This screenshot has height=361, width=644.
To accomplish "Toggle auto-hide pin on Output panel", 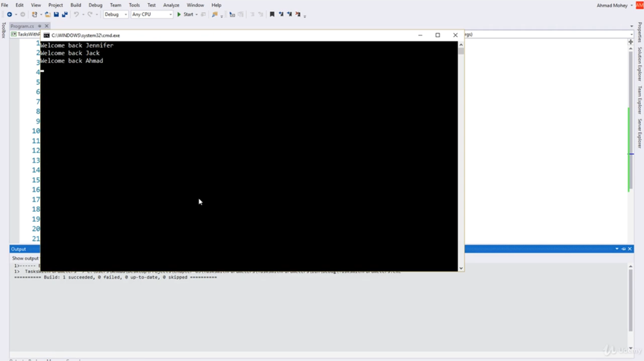I will 624,249.
